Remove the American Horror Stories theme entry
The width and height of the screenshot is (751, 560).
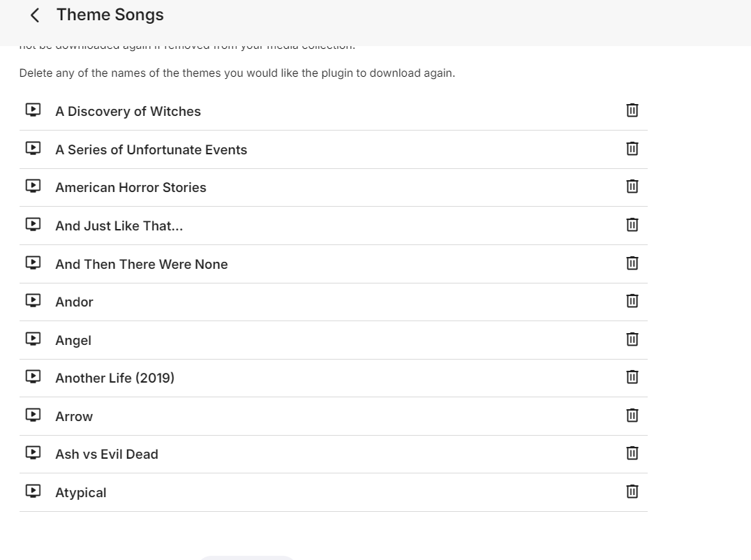point(632,186)
